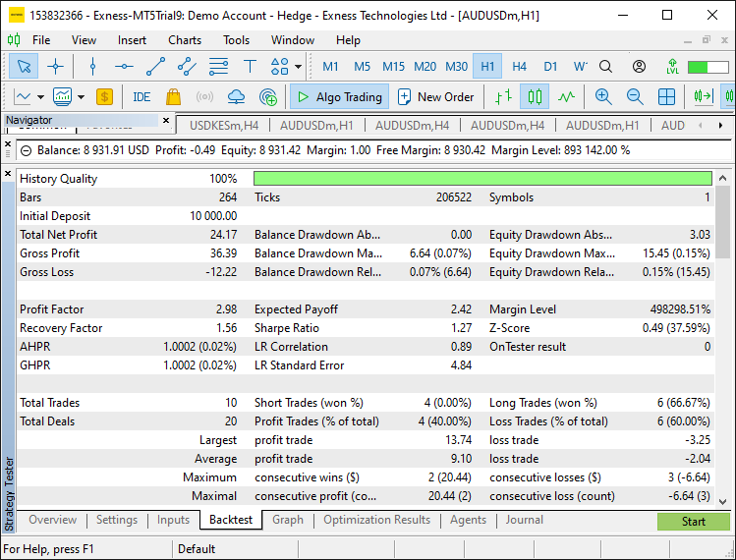This screenshot has height=560, width=736.
Task: Select the equidistant channel tool
Action: coord(187,66)
